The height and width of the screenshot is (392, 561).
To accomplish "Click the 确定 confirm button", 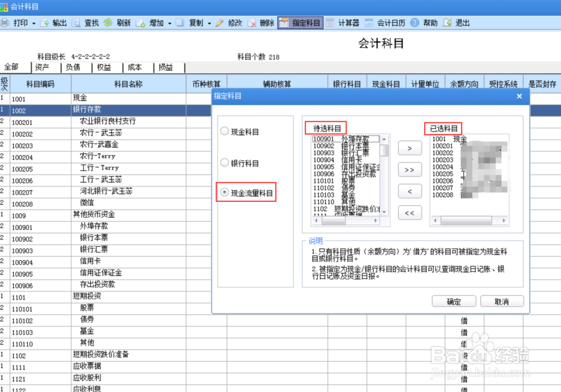I will tap(454, 301).
